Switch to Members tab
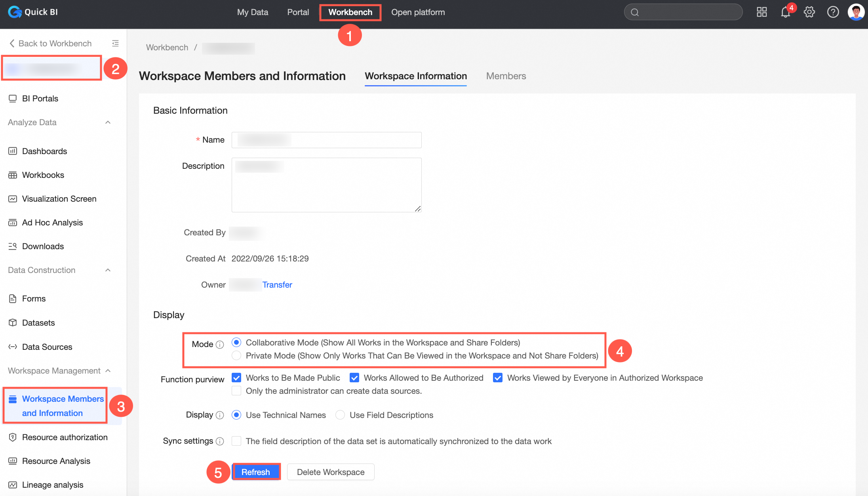The height and width of the screenshot is (496, 868). click(506, 76)
